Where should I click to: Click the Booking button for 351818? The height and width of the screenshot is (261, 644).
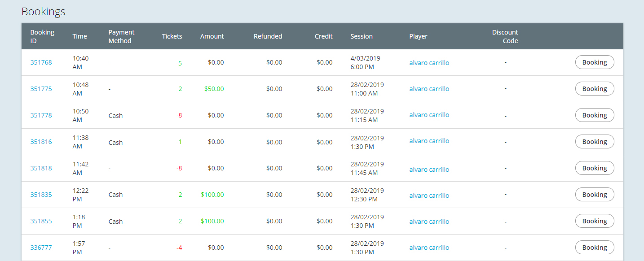(595, 168)
